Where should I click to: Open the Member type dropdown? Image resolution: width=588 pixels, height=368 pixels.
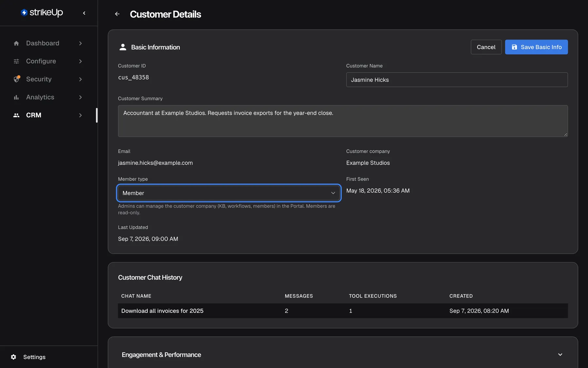click(229, 193)
